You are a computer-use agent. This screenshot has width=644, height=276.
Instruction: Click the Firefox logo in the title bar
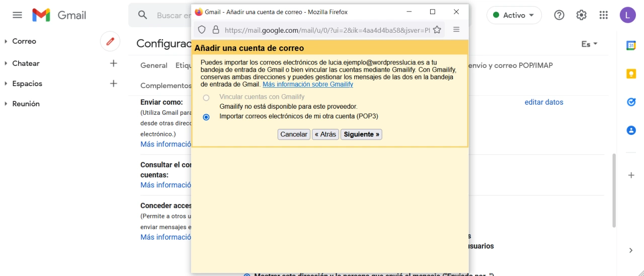pyautogui.click(x=199, y=12)
